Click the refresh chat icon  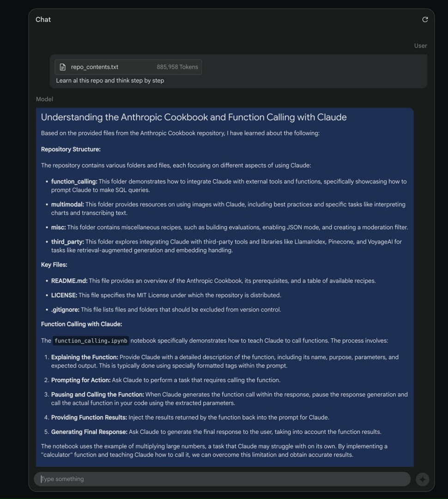pos(425,19)
